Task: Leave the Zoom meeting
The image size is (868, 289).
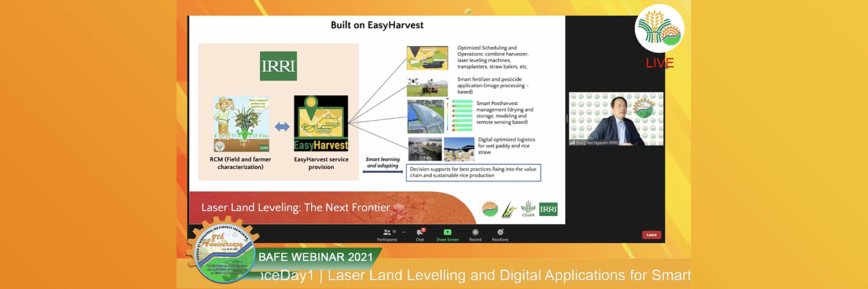Action: tap(652, 235)
